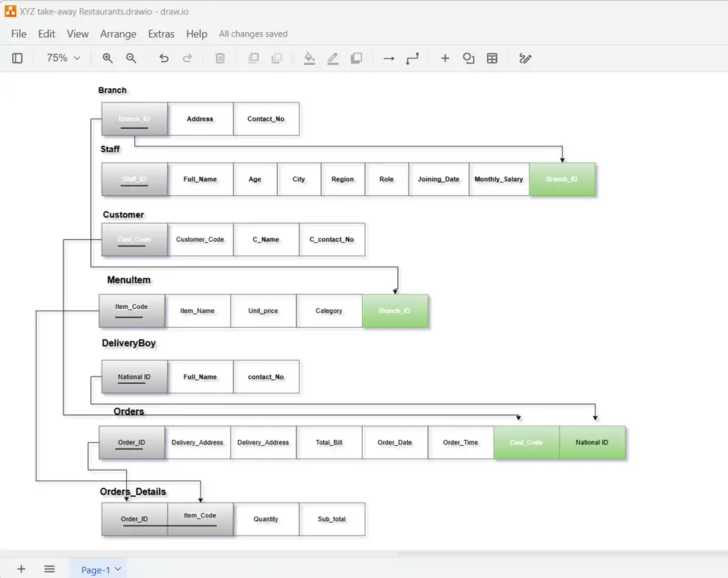Insert a table using table icon
The width and height of the screenshot is (728, 578).
tap(492, 58)
